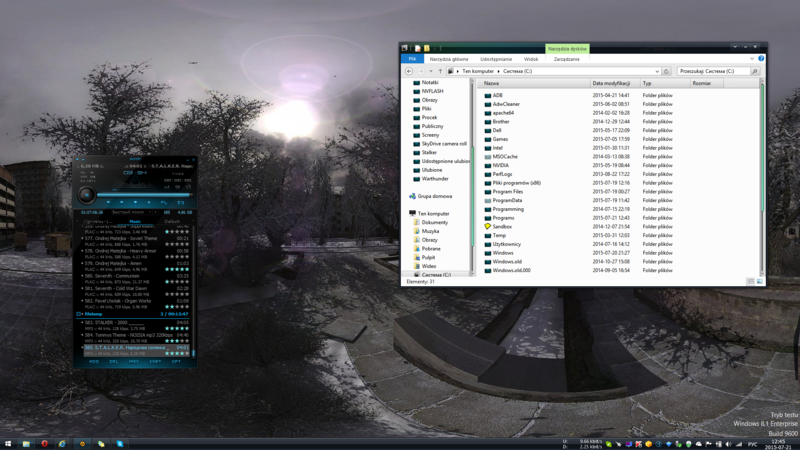The image size is (800, 450).
Task: Select NVFLASH in navigation pane
Action: (x=432, y=91)
